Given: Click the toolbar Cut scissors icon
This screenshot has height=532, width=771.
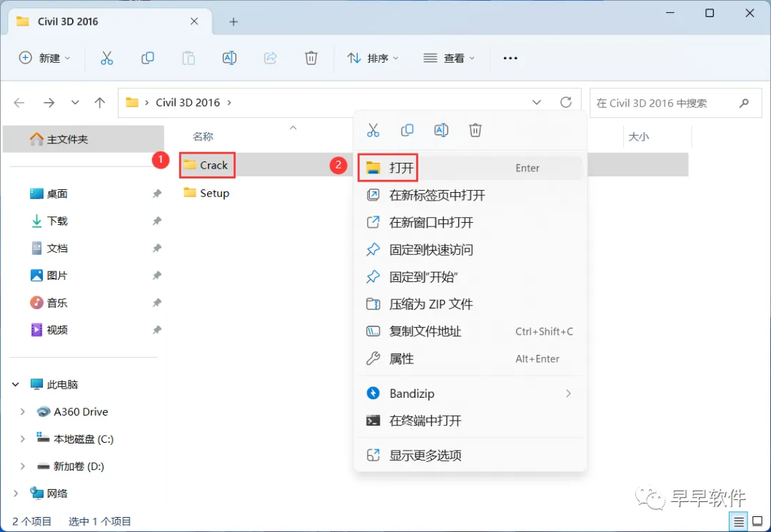Looking at the screenshot, I should tap(106, 58).
